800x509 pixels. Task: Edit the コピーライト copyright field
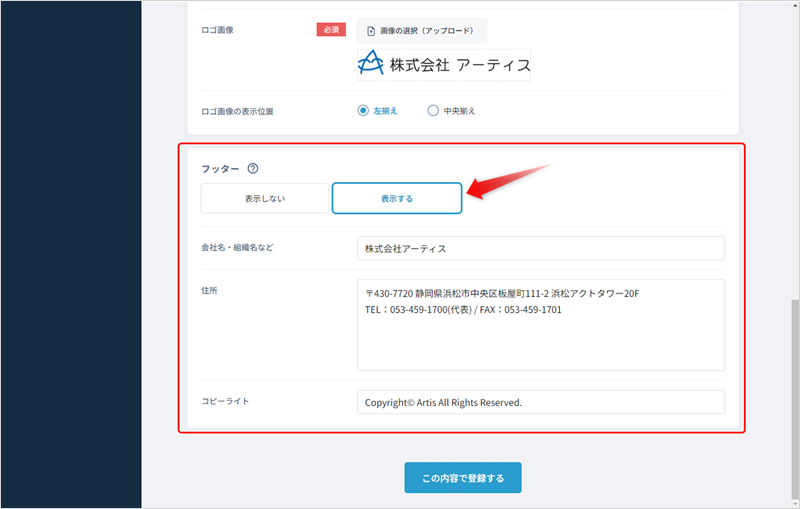(x=541, y=402)
